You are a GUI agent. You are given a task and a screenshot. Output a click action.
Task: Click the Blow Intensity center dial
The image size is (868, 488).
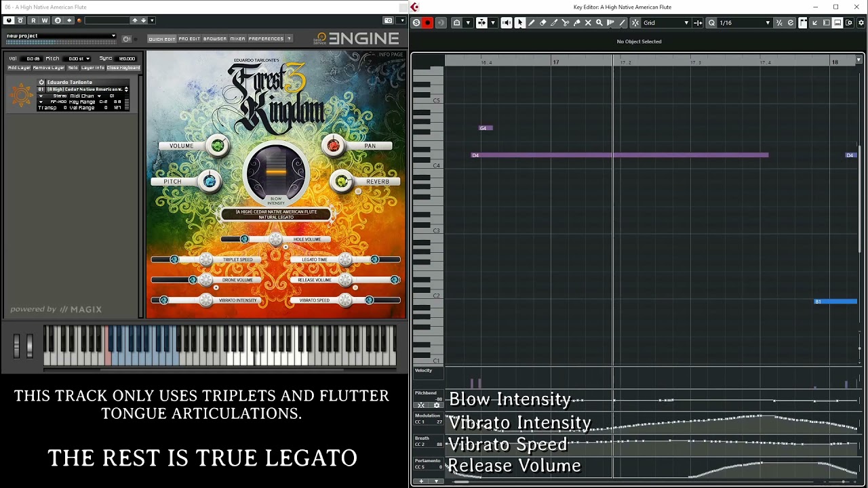[x=276, y=171]
